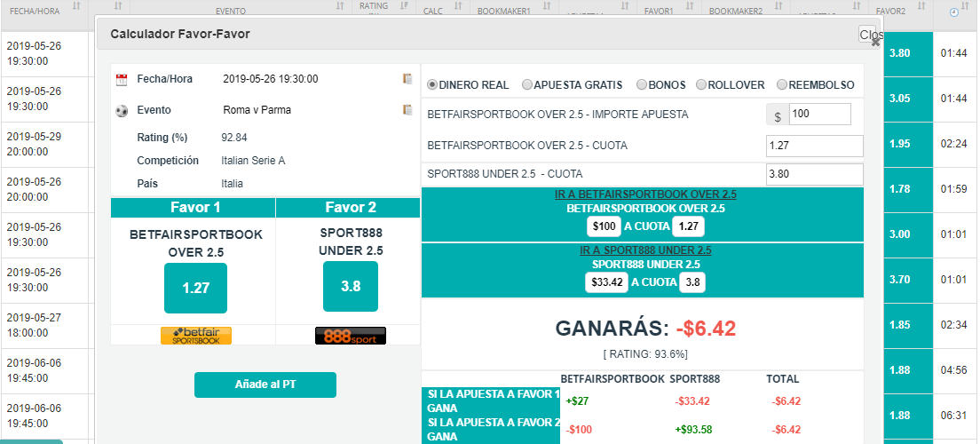Click the Italian Serie A competition text
Screen dimensions: 980x444
coord(253,161)
